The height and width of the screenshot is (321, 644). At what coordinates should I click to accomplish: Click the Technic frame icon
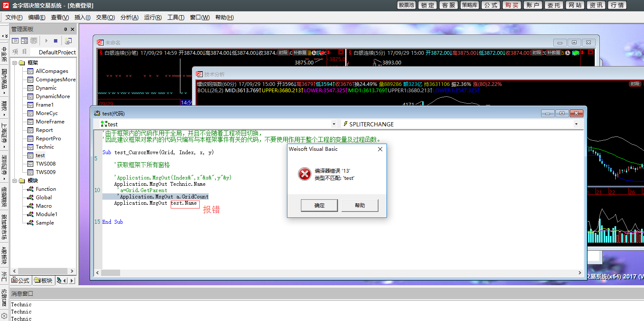[30, 147]
